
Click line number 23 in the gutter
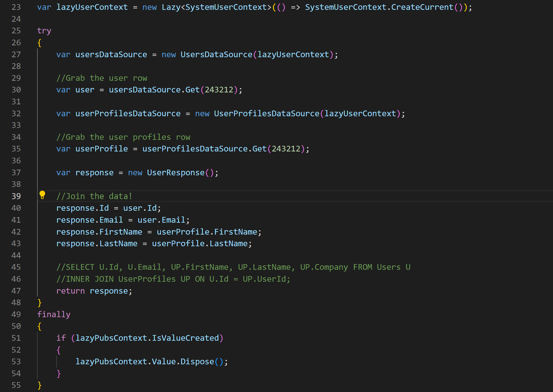16,7
